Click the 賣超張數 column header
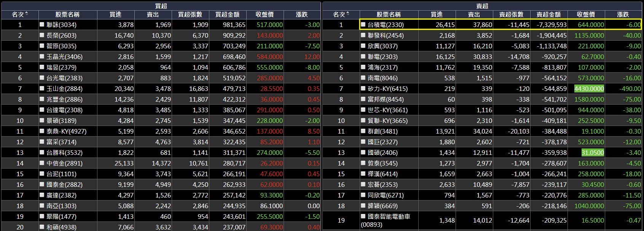This screenshot has height=231, width=644. click(512, 14)
